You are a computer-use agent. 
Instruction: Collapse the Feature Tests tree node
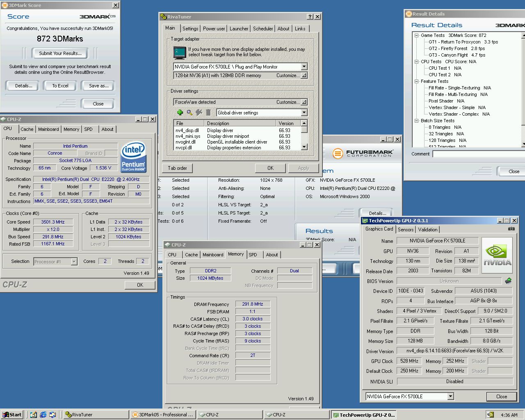[x=416, y=81]
